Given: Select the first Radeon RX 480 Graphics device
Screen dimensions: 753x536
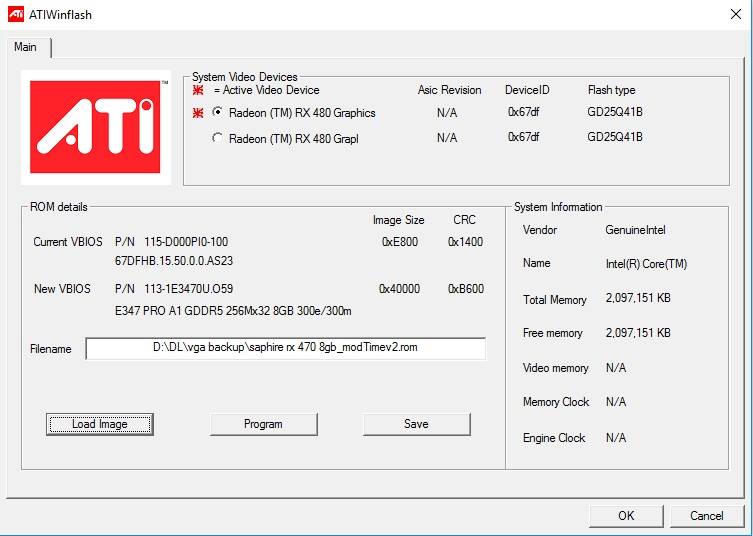Looking at the screenshot, I should click(x=218, y=113).
